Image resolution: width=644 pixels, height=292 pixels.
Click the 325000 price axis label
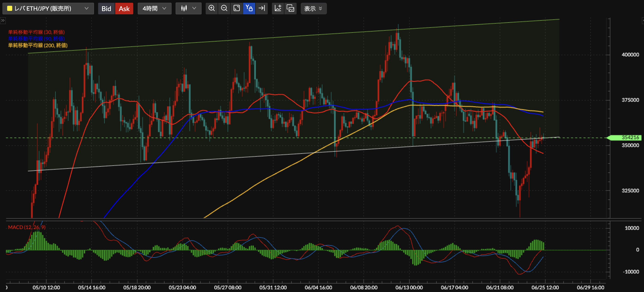click(630, 190)
